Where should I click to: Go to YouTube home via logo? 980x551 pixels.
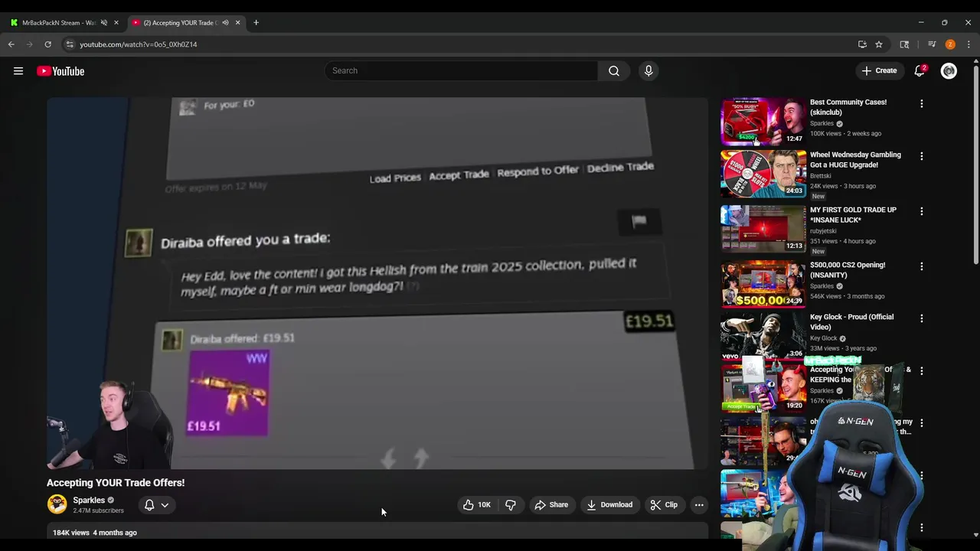[60, 71]
